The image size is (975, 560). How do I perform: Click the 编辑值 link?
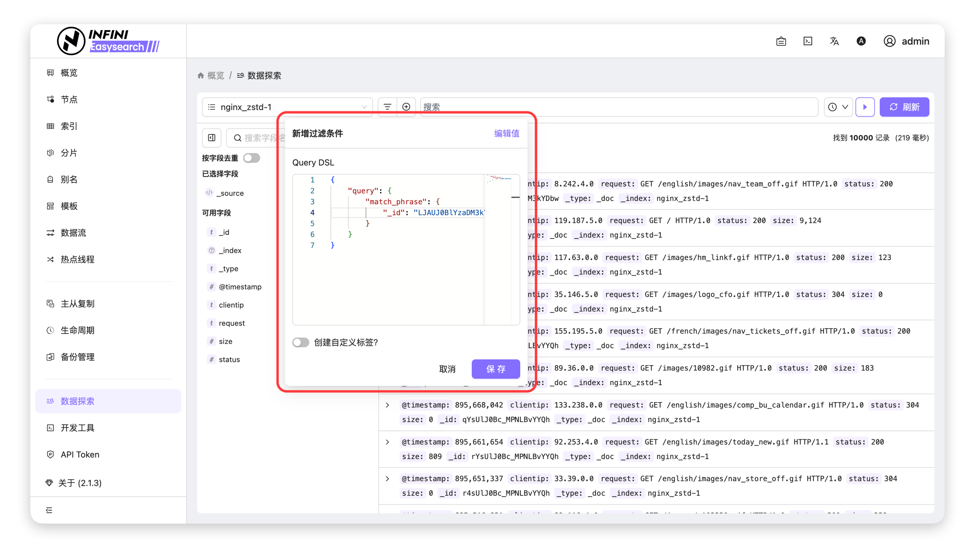(506, 133)
